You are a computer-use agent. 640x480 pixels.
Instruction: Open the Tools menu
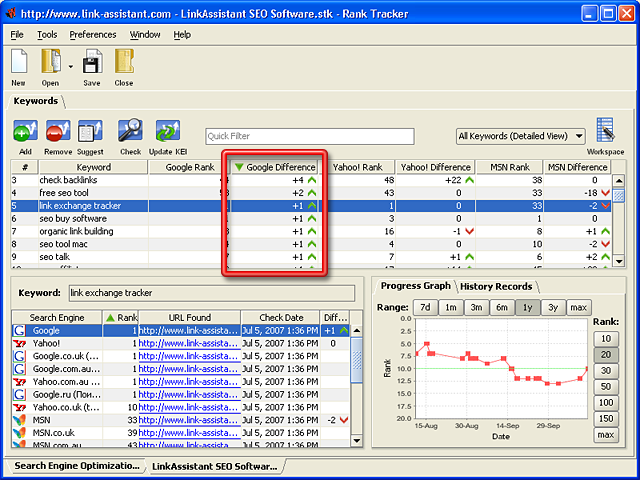(47, 35)
